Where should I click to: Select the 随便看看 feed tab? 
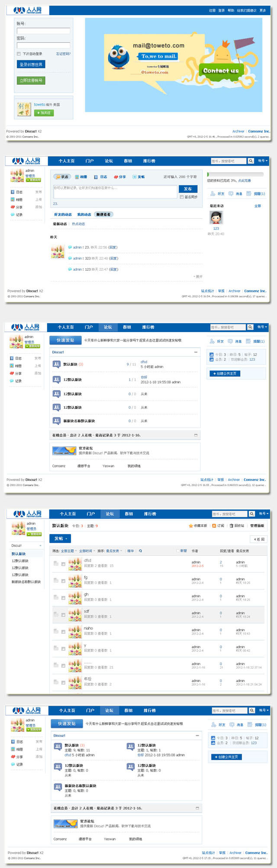click(103, 215)
